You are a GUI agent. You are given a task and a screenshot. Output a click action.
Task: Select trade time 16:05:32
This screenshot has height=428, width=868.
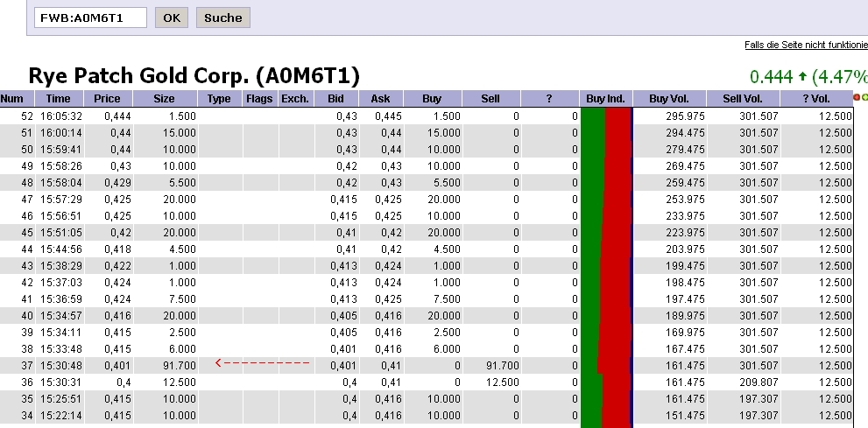pyautogui.click(x=61, y=116)
